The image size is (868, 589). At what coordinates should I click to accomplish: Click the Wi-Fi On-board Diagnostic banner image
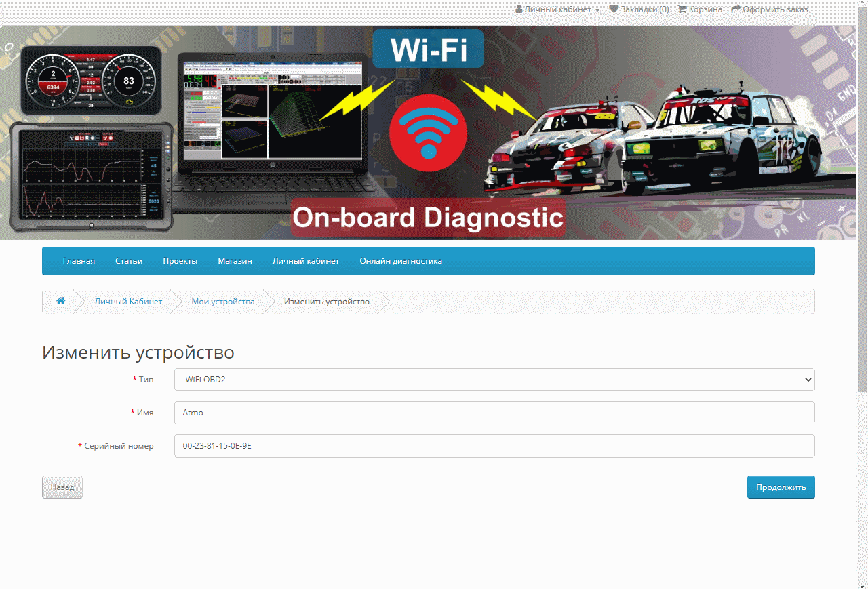434,133
